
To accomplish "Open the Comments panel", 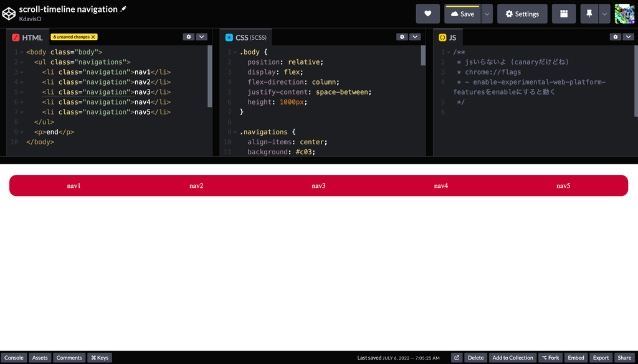I will (69, 358).
